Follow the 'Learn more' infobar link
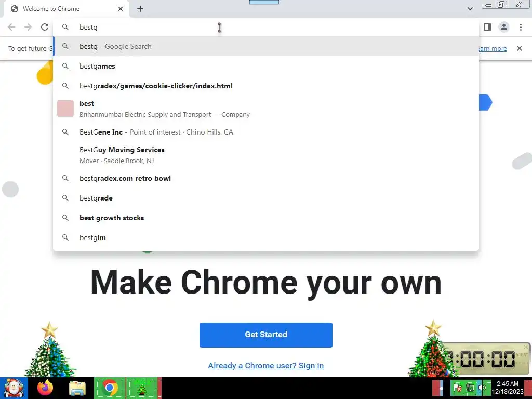 (x=493, y=48)
